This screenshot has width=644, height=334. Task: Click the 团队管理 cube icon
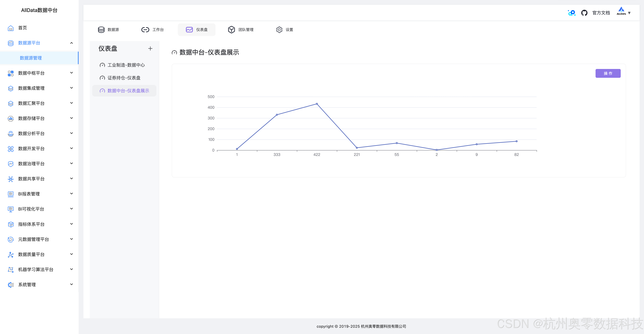point(231,30)
